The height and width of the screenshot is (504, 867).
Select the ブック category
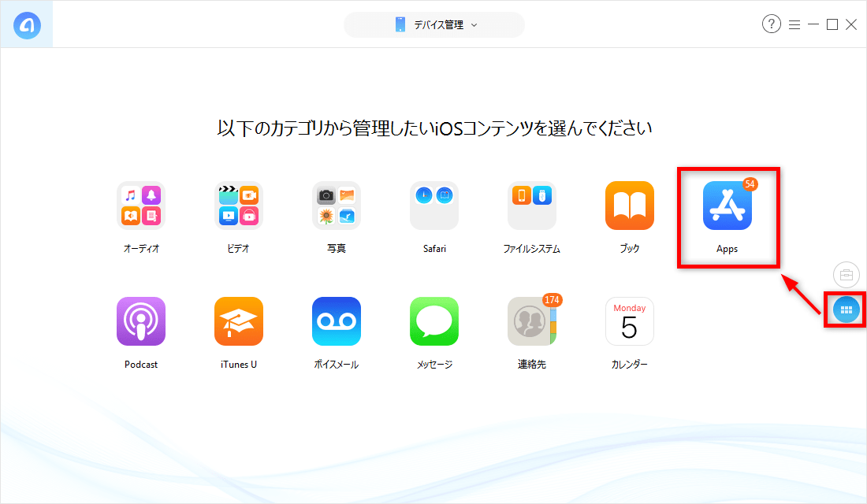(x=629, y=205)
